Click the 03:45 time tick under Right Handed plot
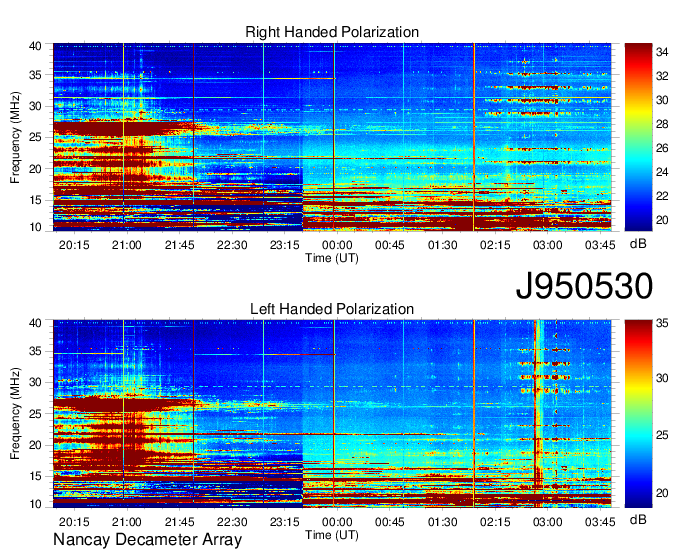The image size is (680, 552). pyautogui.click(x=600, y=245)
